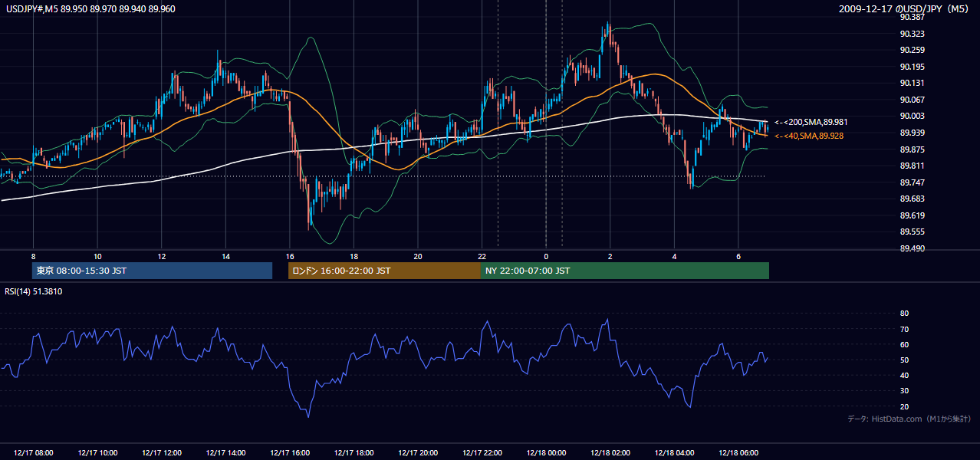Select the NY 22:00-07:00 JST session bar
This screenshot has height=460, width=980.
tap(625, 271)
